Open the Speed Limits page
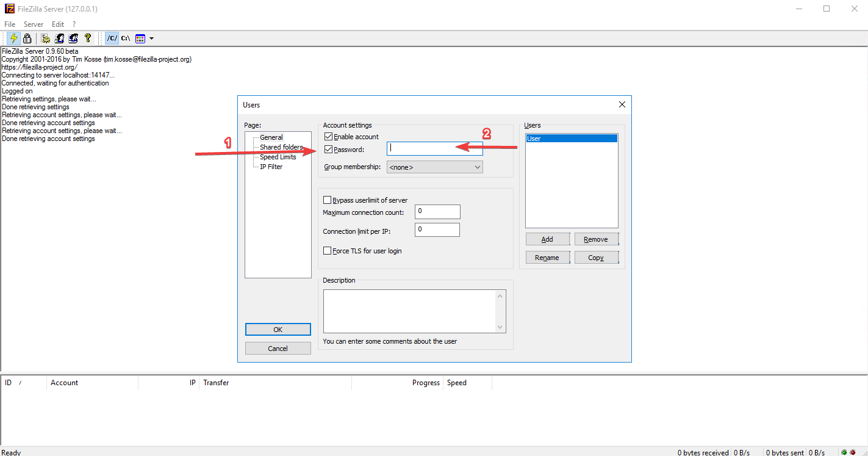868x456 pixels. [278, 157]
